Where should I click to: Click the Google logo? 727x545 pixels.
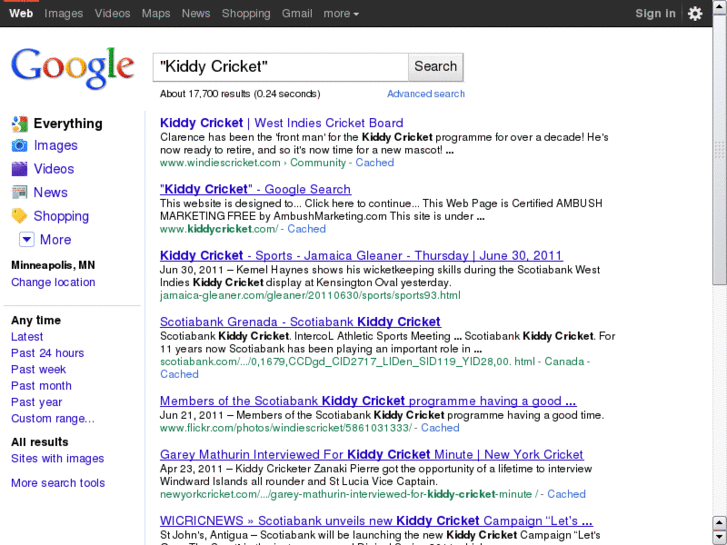[x=73, y=68]
